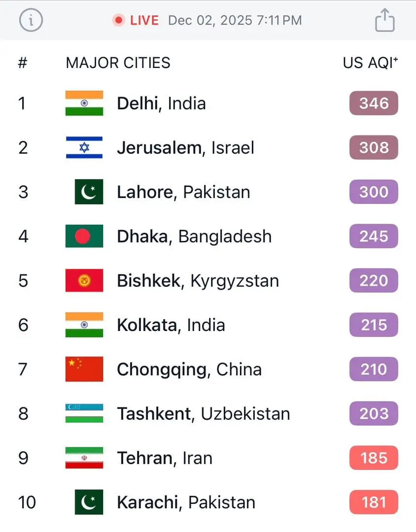Screen dimensions: 416x532
Task: Tap the MAJOR CITIES column header
Action: point(118,63)
